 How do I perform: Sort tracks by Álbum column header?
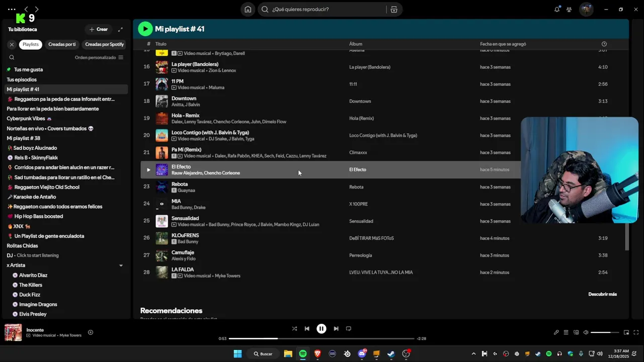356,44
